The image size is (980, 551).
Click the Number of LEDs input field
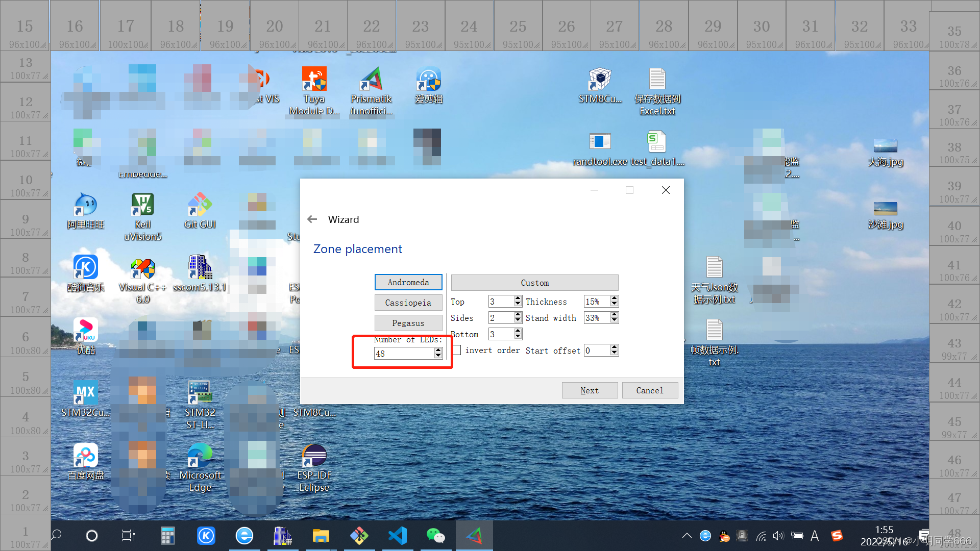tap(404, 354)
